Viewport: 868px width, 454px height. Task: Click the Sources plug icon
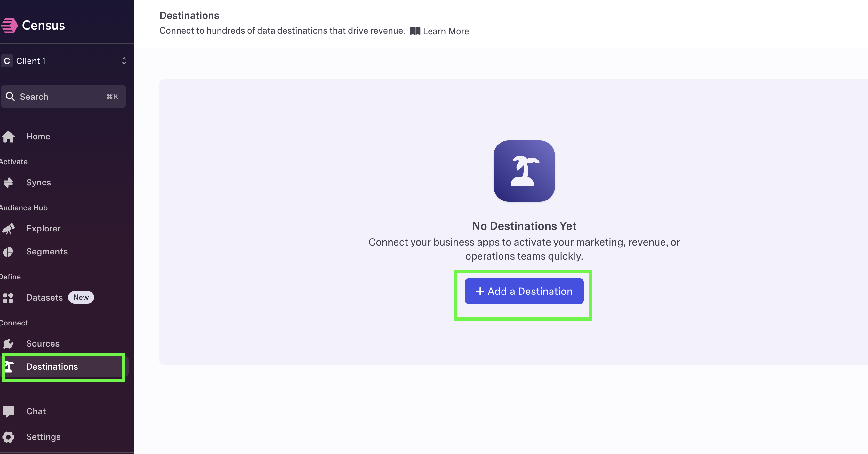(8, 344)
